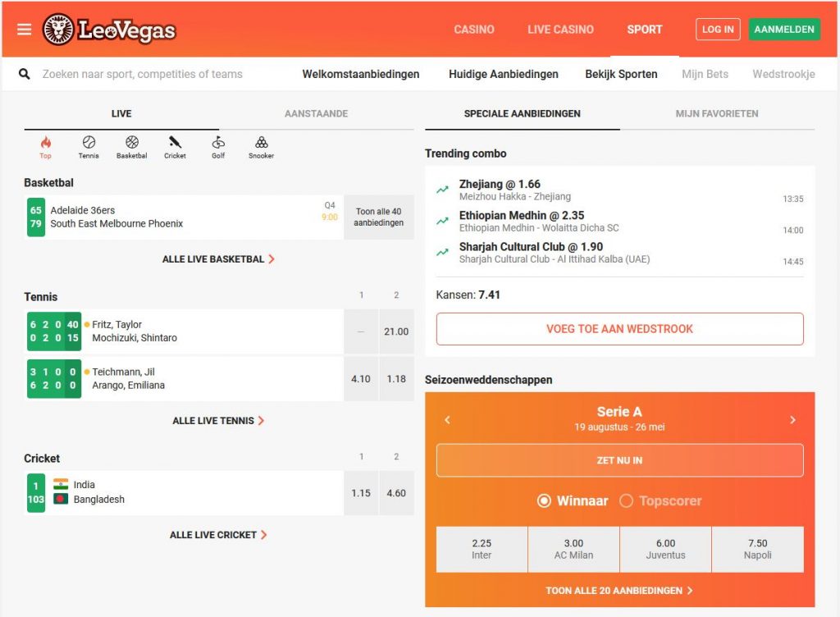Image resolution: width=840 pixels, height=617 pixels.
Task: Bet on Mochizuki at odds 21.00
Action: [x=396, y=331]
